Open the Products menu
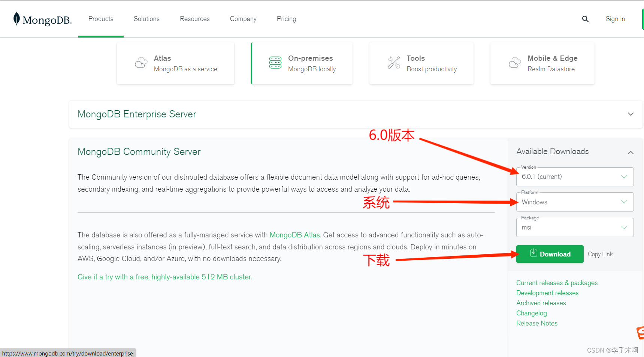This screenshot has width=644, height=357. pos(101,19)
